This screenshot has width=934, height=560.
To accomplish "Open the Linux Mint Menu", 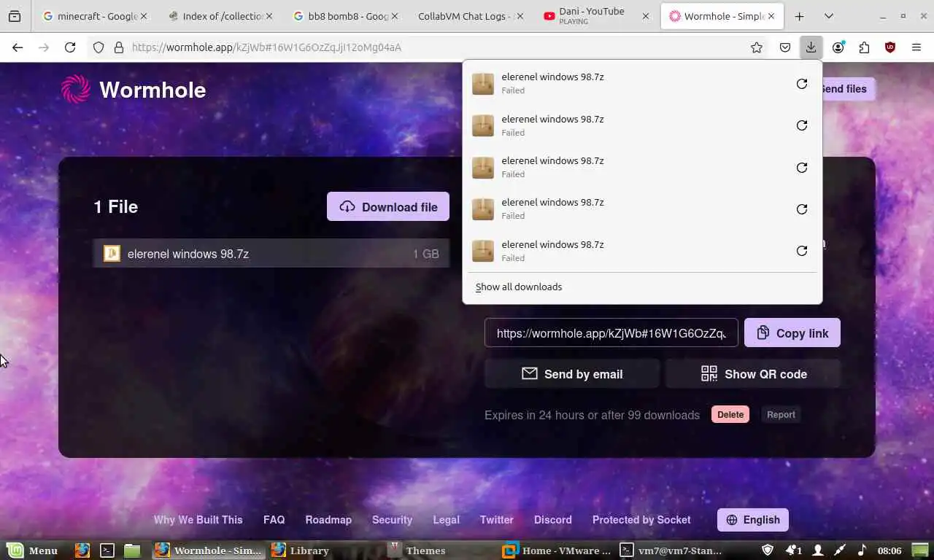I will [33, 551].
